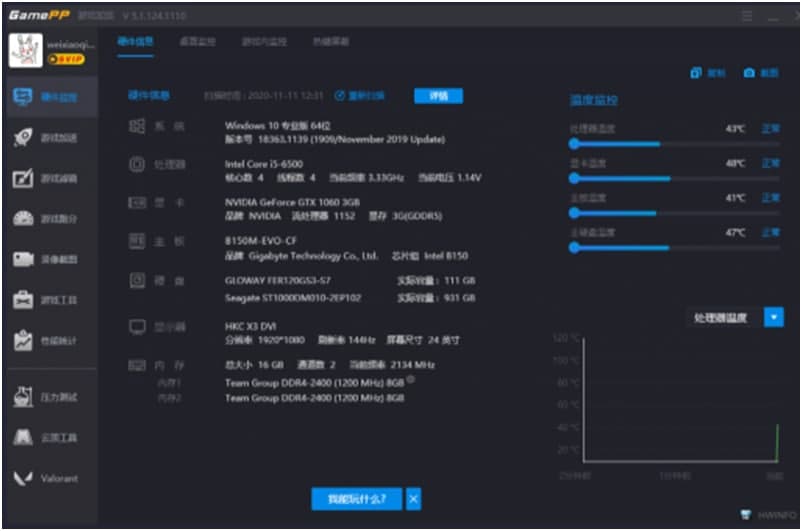802x531 pixels.
Task: Click the 41°C temperature slider
Action: (x=674, y=213)
